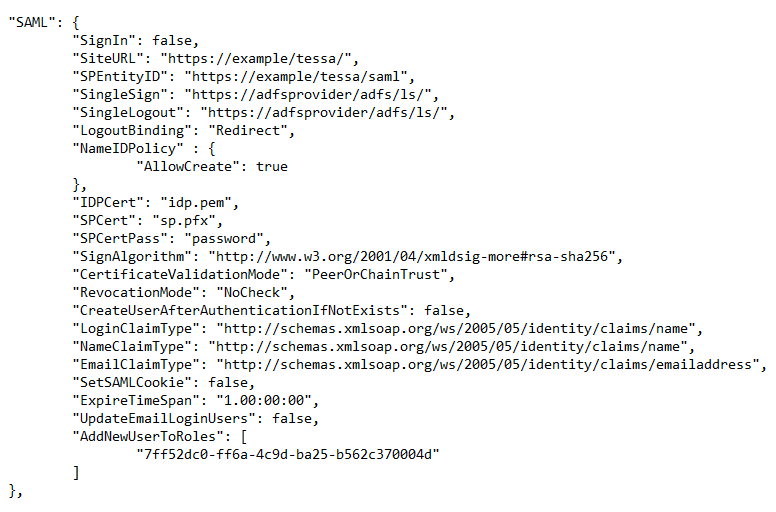Screen dimensions: 776x512
Task: Click the "Redirect" LogoutBinding value
Action: point(247,131)
